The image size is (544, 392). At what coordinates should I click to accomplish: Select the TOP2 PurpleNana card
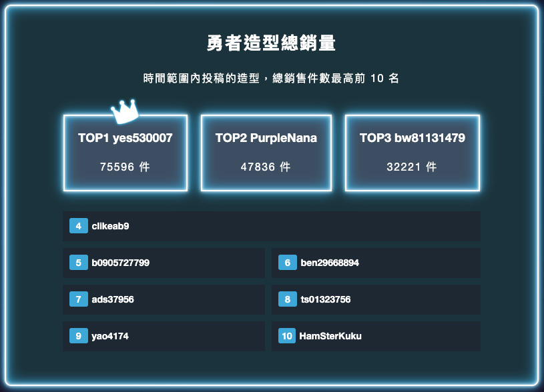tap(266, 153)
